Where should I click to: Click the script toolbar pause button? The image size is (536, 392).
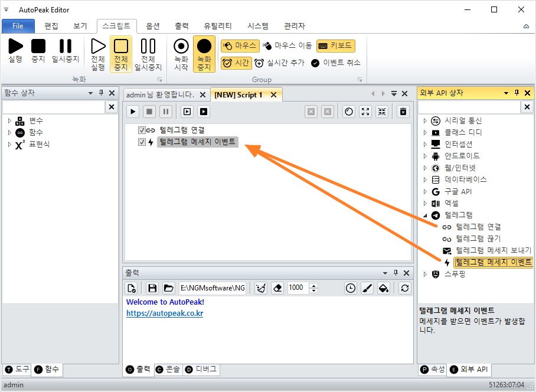pos(166,112)
